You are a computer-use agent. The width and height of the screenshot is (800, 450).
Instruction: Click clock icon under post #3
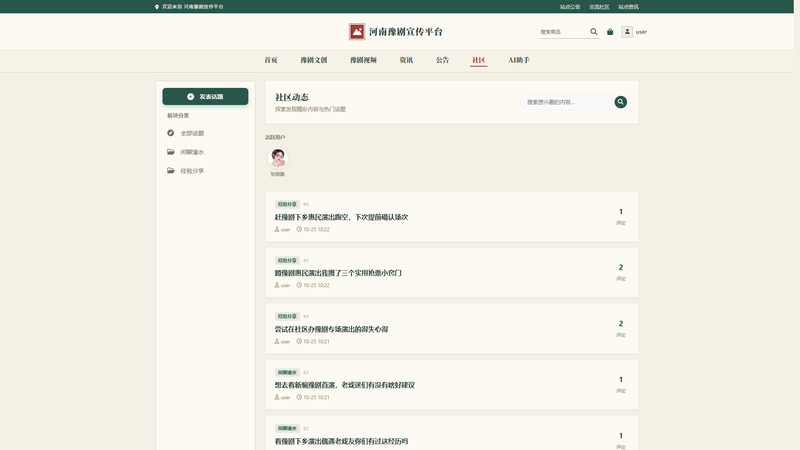point(299,397)
